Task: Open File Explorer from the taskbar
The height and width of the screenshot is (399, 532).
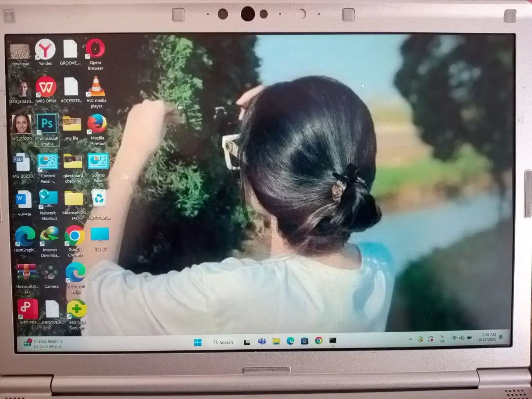Action: [276, 341]
